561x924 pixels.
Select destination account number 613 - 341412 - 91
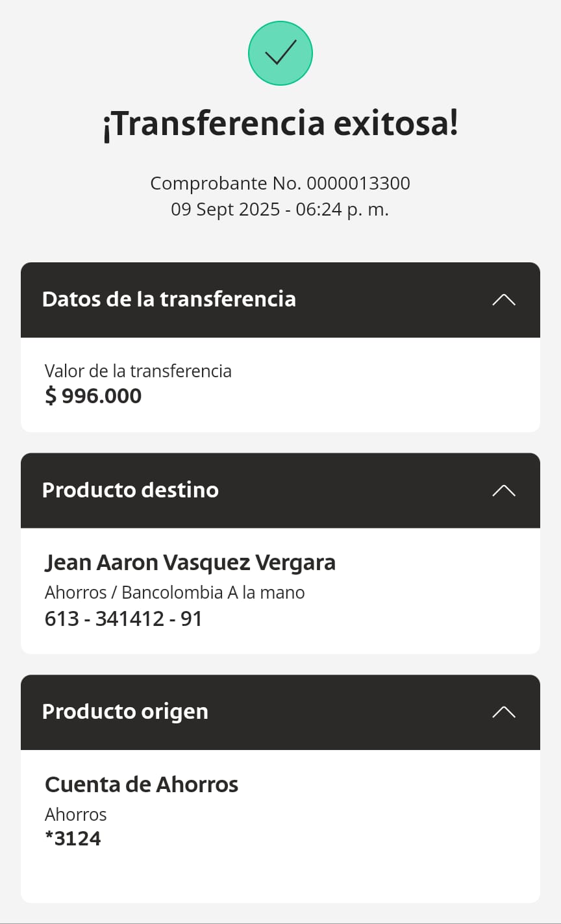click(x=123, y=619)
